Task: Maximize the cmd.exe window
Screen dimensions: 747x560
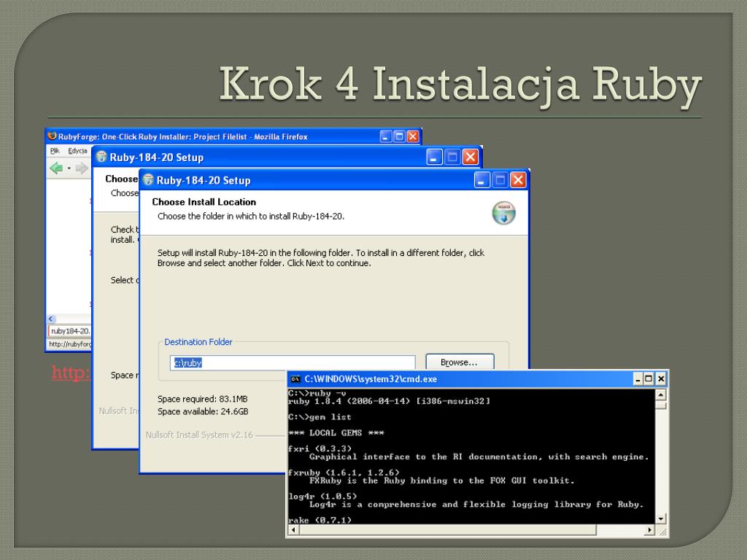Action: 649,379
